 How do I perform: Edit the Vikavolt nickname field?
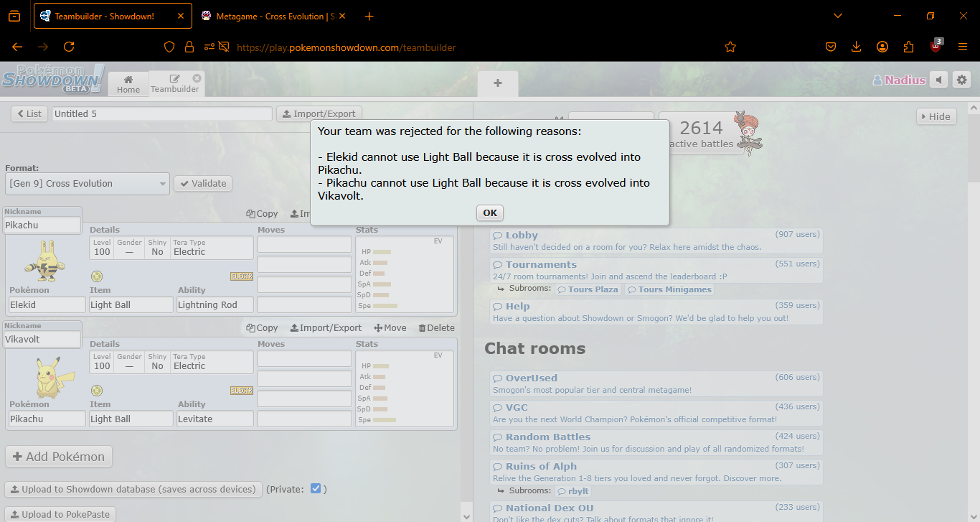tap(42, 339)
